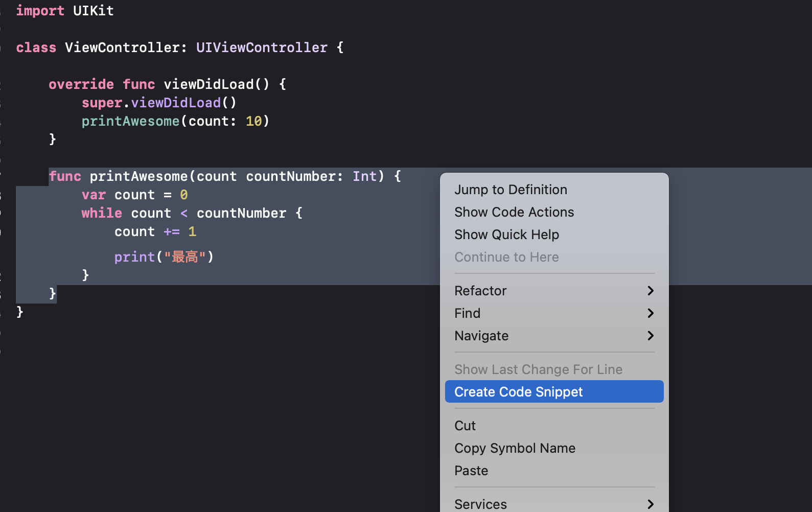The image size is (812, 512).
Task: Choose Create Code Snippet from context menu
Action: click(518, 392)
